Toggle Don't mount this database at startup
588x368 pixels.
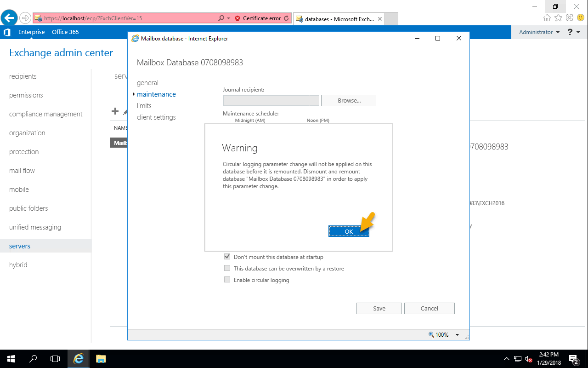[227, 257]
